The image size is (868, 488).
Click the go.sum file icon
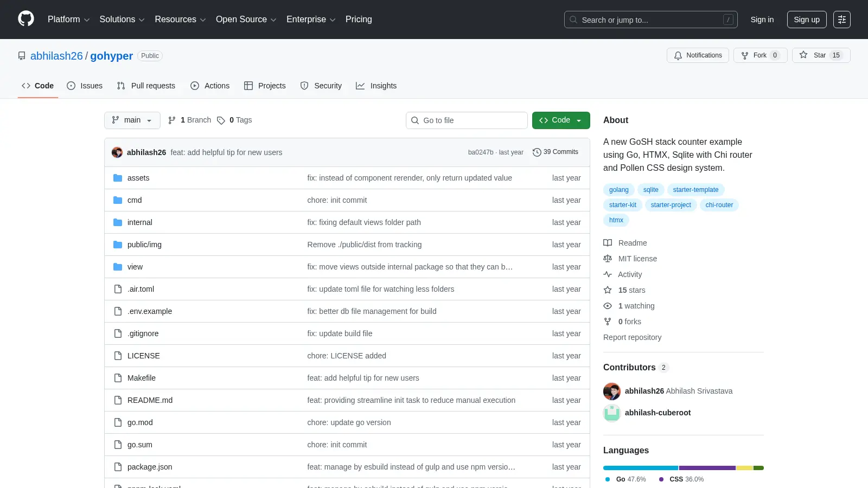tap(118, 445)
